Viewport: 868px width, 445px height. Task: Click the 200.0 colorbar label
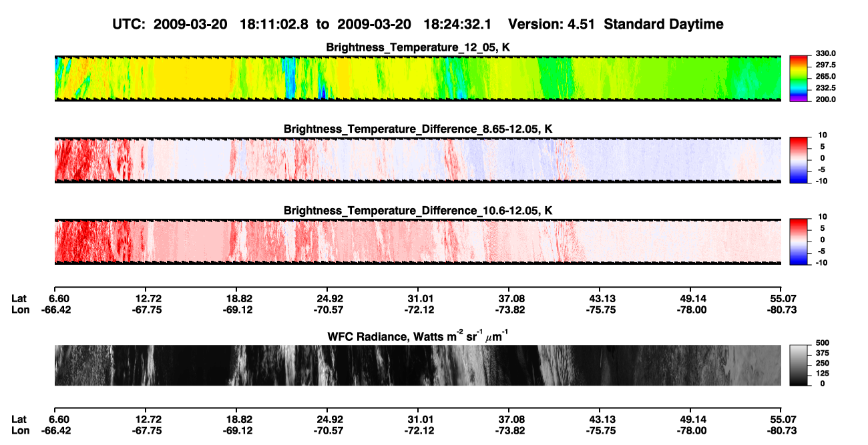tap(825, 99)
